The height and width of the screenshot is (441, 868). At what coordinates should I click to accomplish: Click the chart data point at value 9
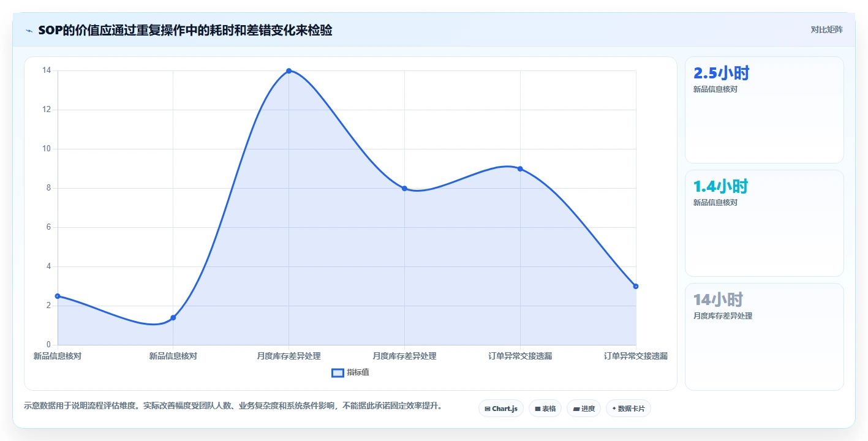[520, 169]
